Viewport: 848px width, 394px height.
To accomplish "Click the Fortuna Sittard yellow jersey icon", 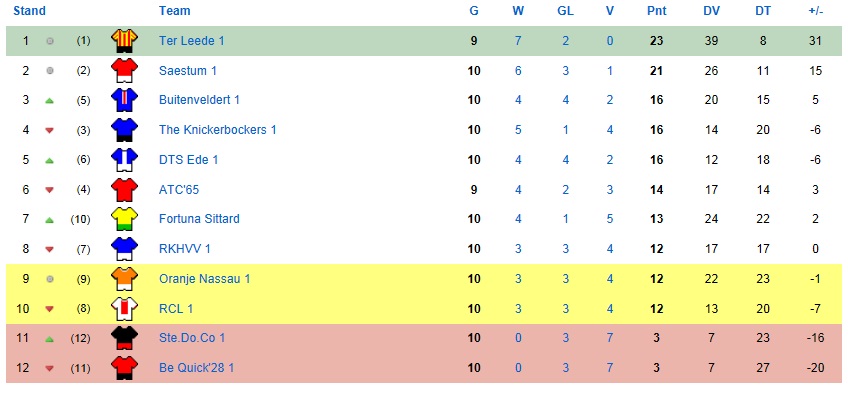I will [x=124, y=219].
